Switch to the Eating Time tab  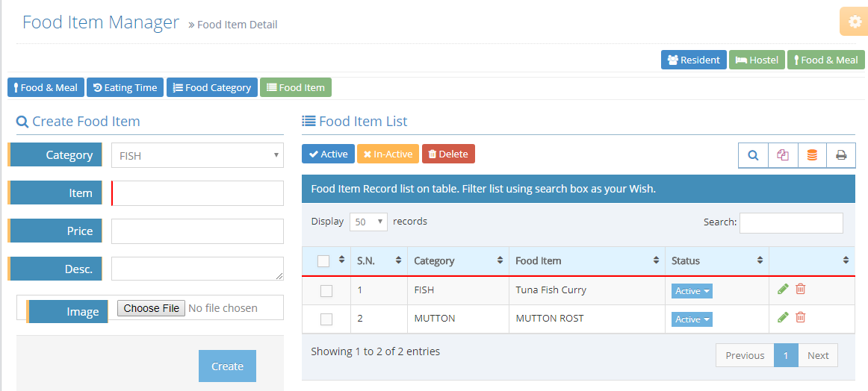(125, 87)
